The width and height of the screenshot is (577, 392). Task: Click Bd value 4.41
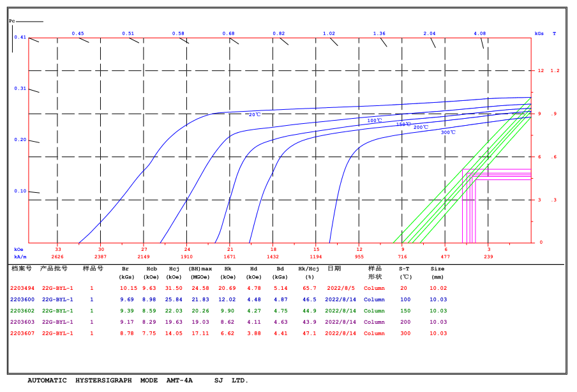click(280, 333)
